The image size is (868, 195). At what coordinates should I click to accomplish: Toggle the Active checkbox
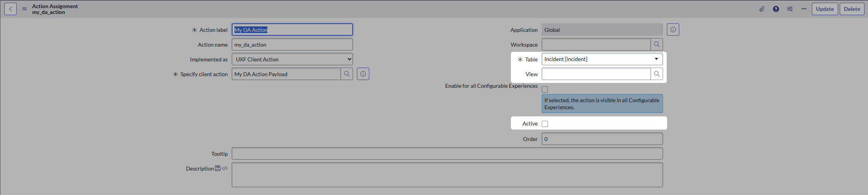click(x=545, y=124)
